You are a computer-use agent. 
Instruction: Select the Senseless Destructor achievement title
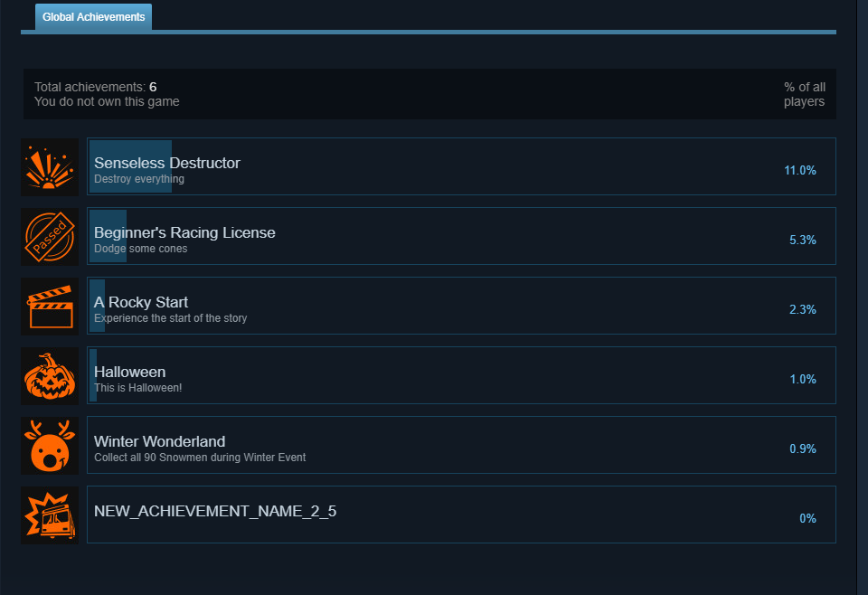(167, 163)
